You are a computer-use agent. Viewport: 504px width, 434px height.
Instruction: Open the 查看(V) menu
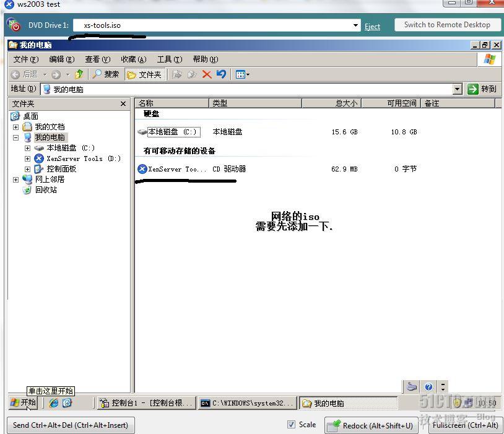coord(98,59)
